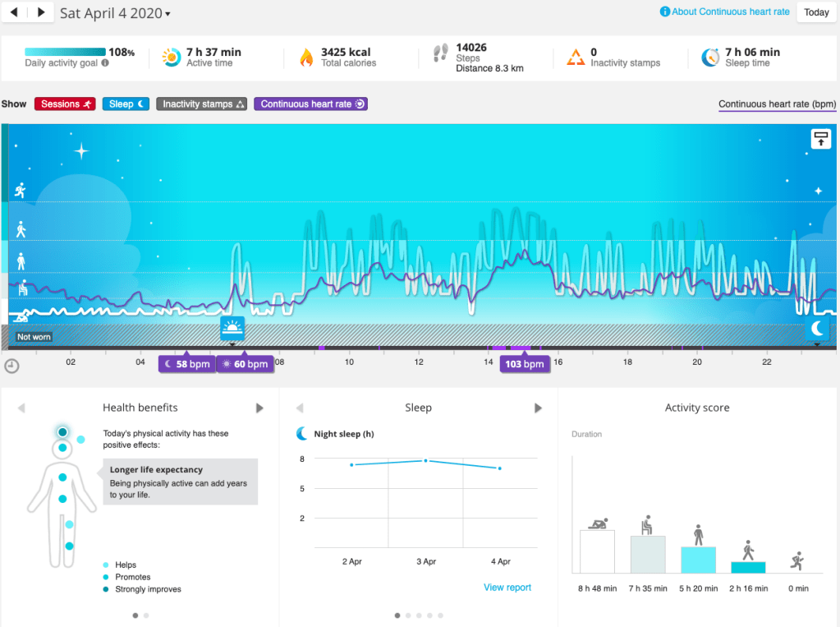
Task: Toggle the red Sessions filter
Action: 65,104
